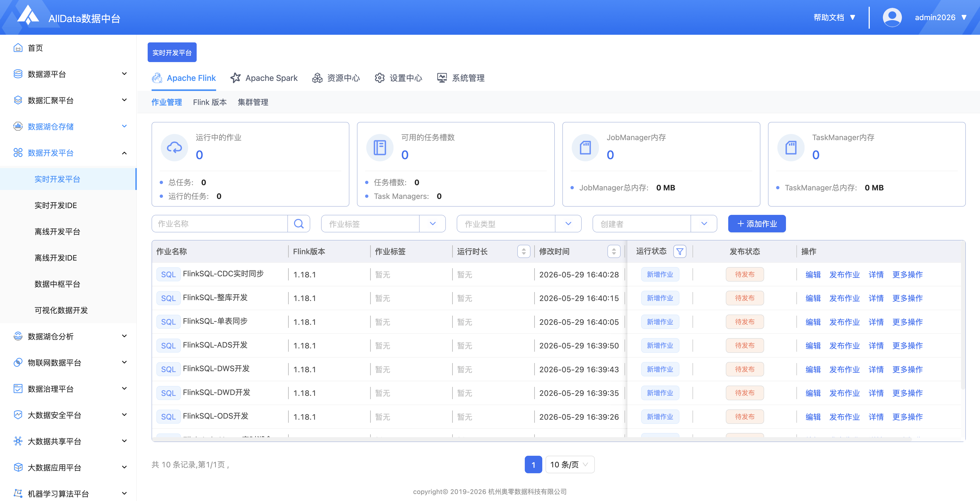
Task: Click the 设置中心 gear icon
Action: pyautogui.click(x=380, y=78)
